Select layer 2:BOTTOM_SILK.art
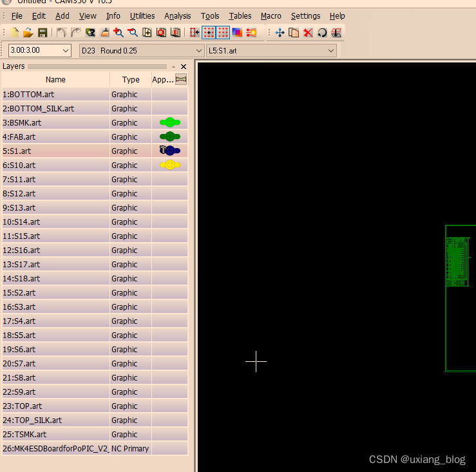The width and height of the screenshot is (476, 472). (55, 108)
